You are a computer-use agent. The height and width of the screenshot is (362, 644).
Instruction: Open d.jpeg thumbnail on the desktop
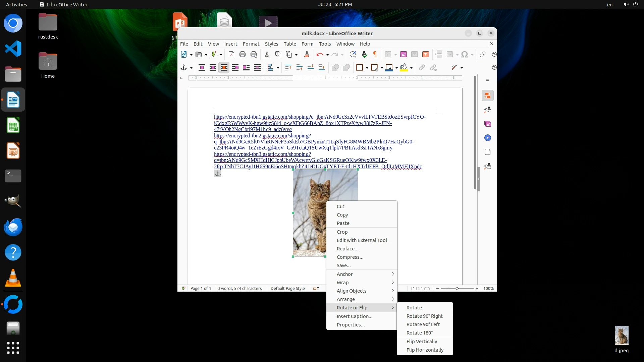[621, 336]
